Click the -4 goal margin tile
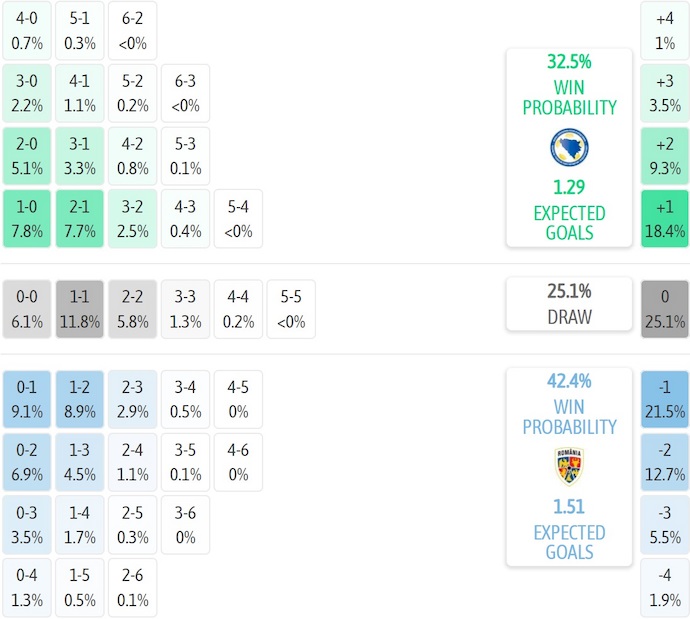Screen dimensions: 690x619 tap(665, 588)
